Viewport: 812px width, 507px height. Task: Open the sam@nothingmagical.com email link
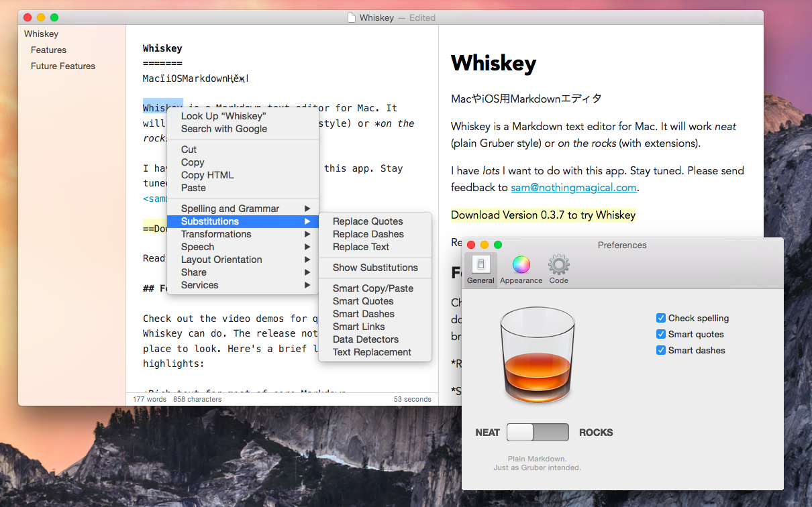(x=574, y=188)
